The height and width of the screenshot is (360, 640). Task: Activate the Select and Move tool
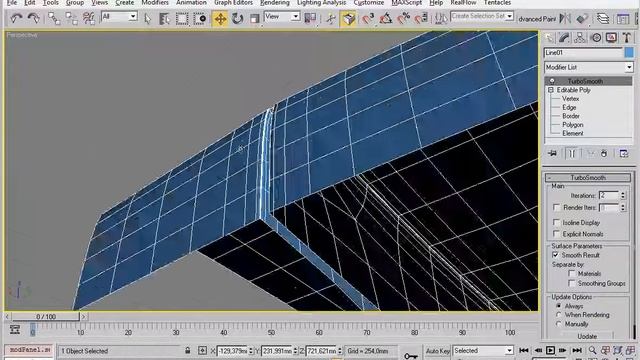(220, 18)
